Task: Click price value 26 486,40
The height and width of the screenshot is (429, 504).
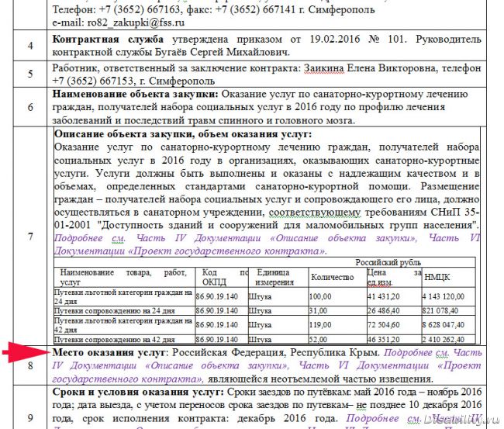Action: [x=384, y=311]
